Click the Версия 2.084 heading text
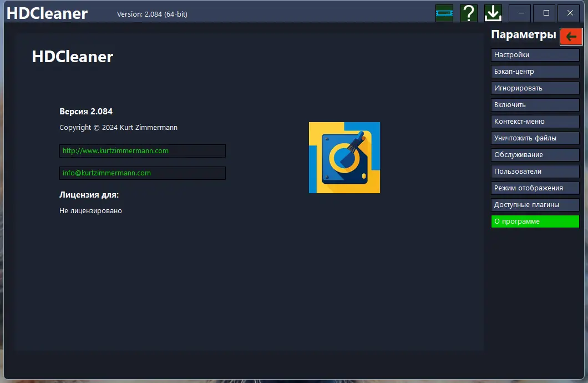Screen dimensions: 588x383 pyautogui.click(x=86, y=112)
